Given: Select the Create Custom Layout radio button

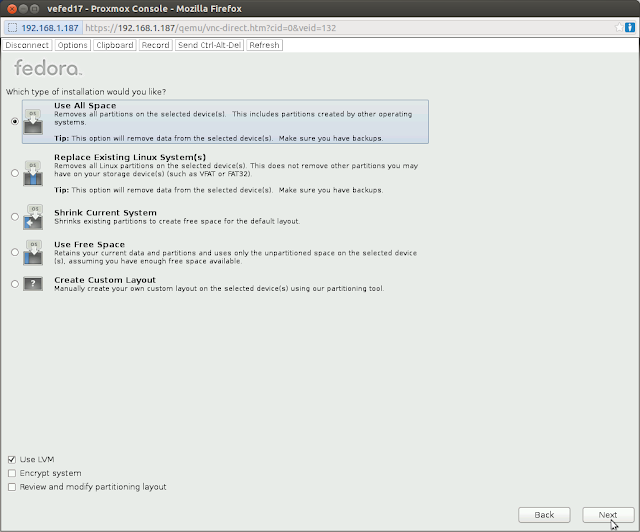Looking at the screenshot, I should tap(15, 284).
